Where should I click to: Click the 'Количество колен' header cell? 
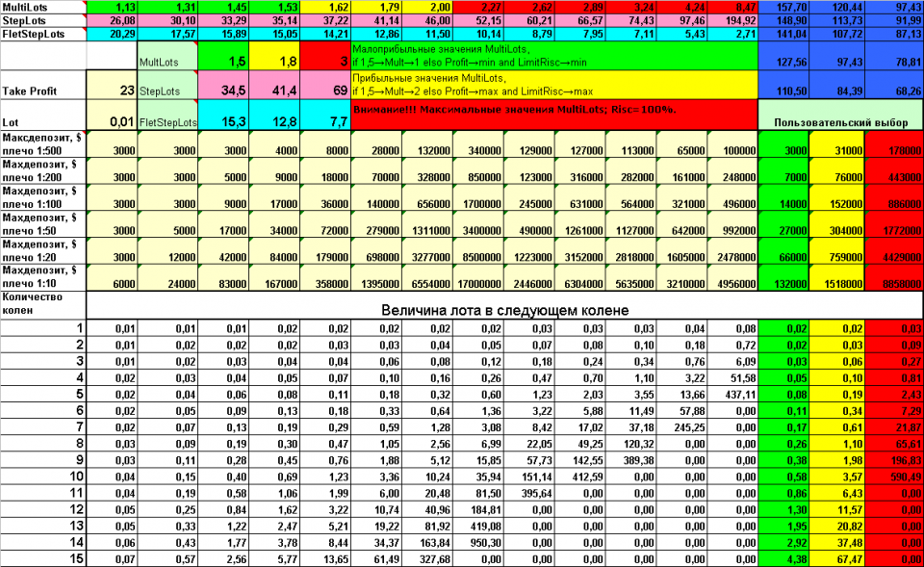(x=43, y=305)
